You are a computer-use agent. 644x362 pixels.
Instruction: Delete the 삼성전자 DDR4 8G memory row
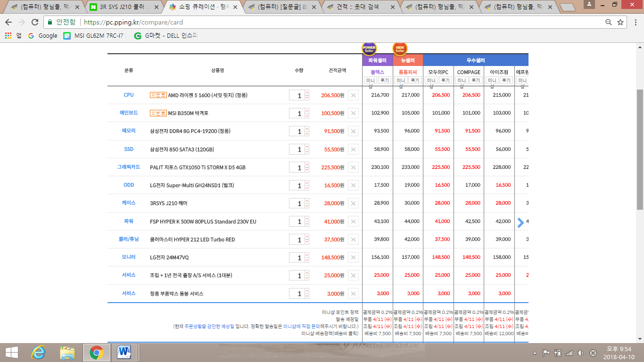pos(353,132)
